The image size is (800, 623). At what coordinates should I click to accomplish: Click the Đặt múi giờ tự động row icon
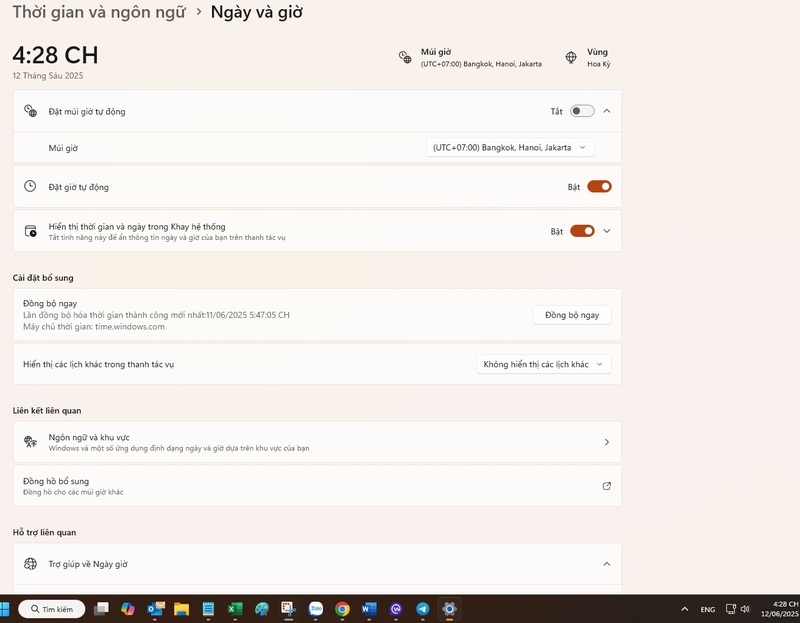click(x=30, y=111)
